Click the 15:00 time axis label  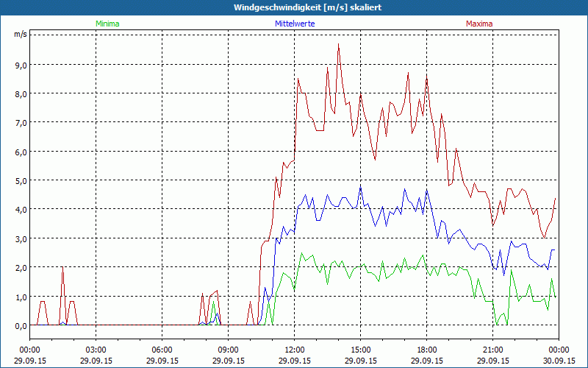click(360, 350)
